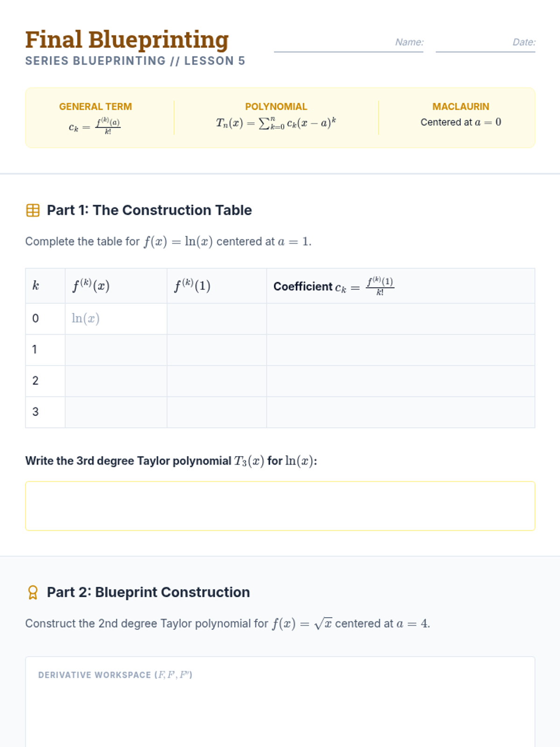560x747 pixels.
Task: Click the coefficient cell for k=2
Action: (x=400, y=381)
